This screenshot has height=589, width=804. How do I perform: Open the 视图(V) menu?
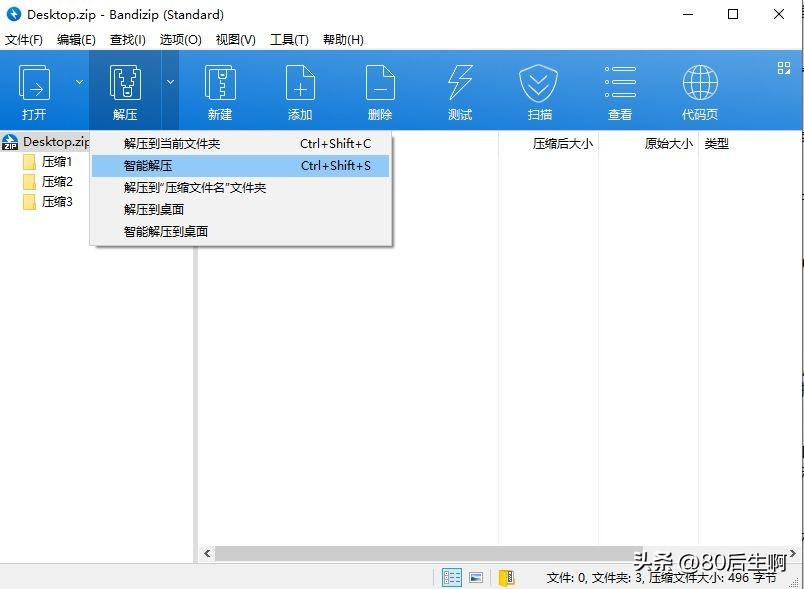(236, 39)
